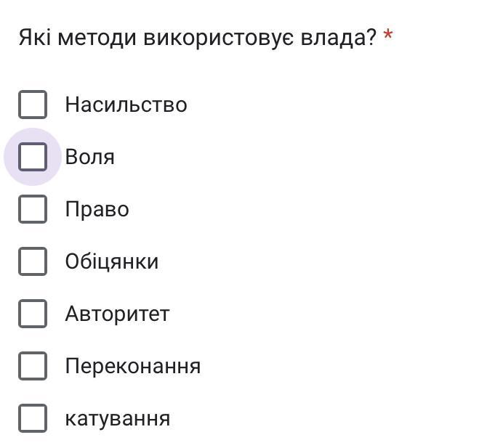Click the purple hover ripple around Воля box
Screen dimensions: 487x448
coord(32,157)
